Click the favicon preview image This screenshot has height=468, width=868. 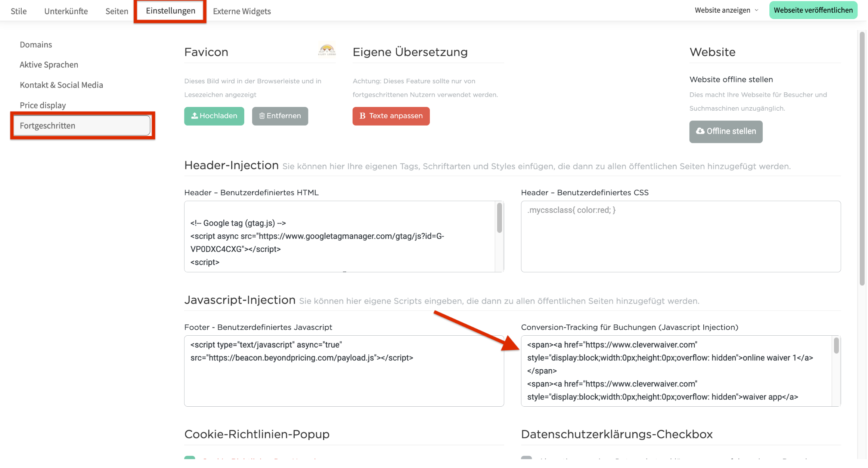click(327, 50)
